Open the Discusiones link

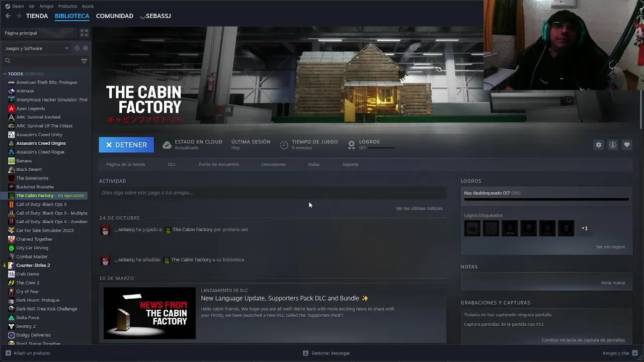click(273, 164)
